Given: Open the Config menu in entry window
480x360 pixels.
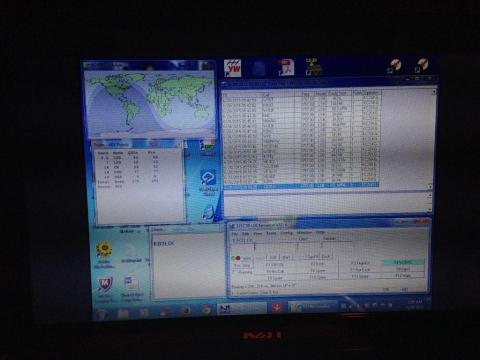Looking at the screenshot, I should 286,233.
